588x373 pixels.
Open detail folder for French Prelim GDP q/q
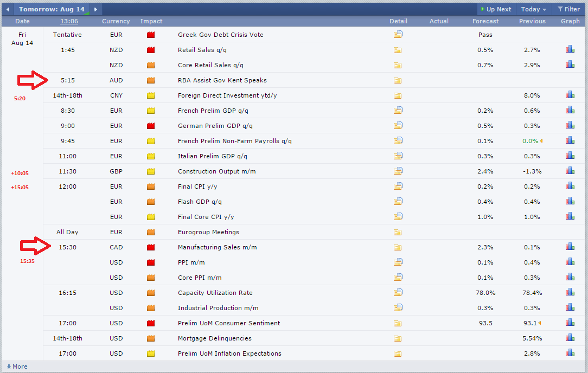pos(398,110)
